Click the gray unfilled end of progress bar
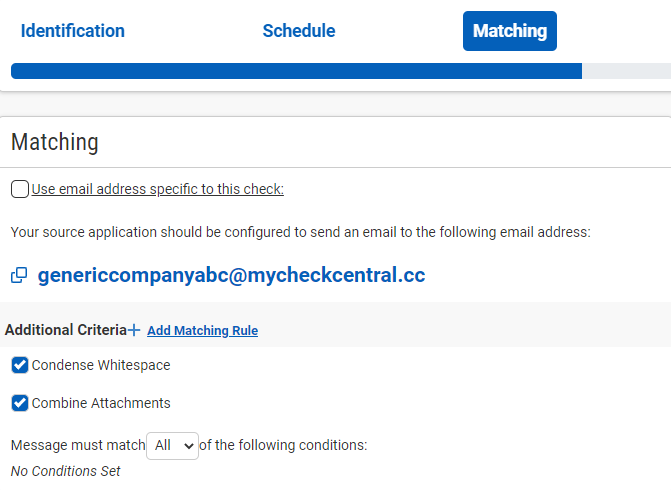 point(626,71)
